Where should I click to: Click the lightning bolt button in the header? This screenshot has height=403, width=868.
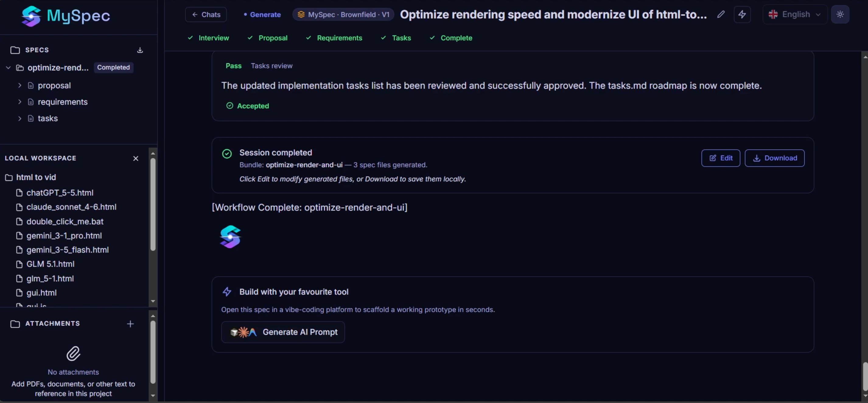click(x=742, y=15)
